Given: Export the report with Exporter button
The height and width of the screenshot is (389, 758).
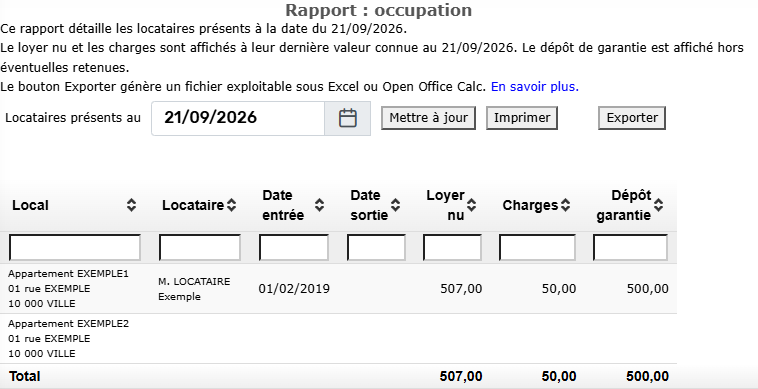Looking at the screenshot, I should click(632, 118).
